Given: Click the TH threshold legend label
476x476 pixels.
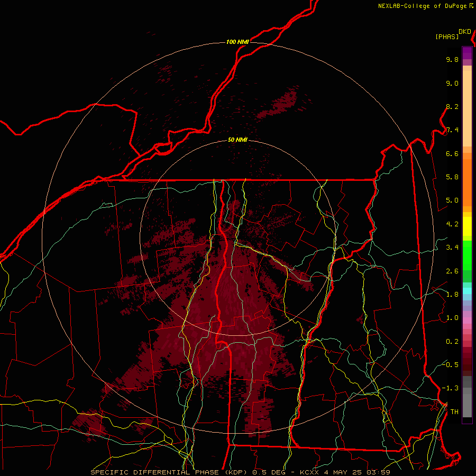Looking at the screenshot, I should pyautogui.click(x=454, y=412).
